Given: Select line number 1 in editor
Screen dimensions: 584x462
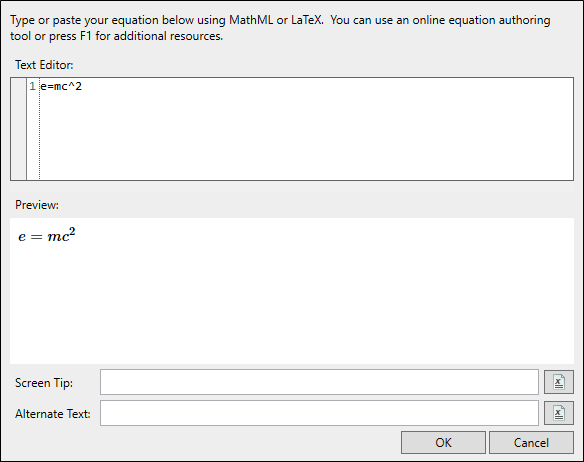Looking at the screenshot, I should pos(33,86).
